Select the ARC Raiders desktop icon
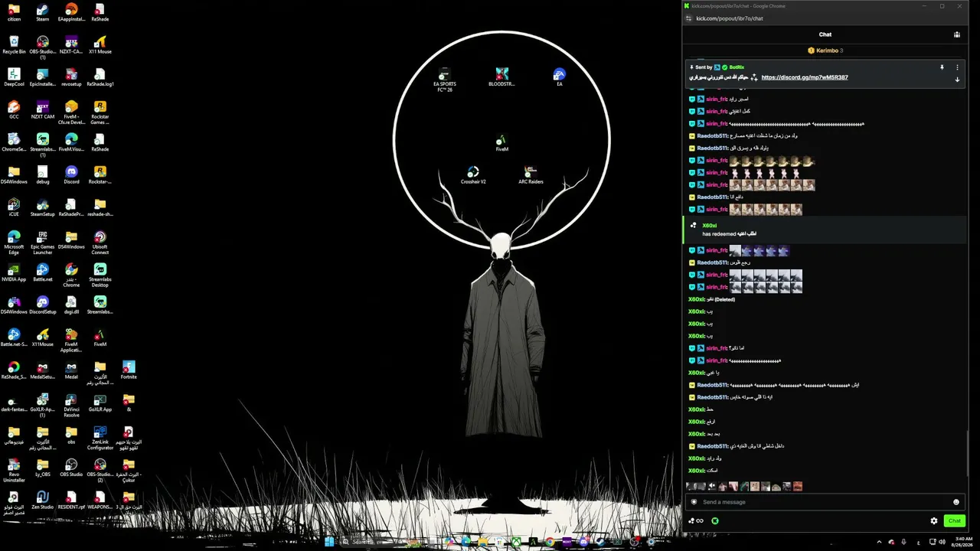Image resolution: width=980 pixels, height=551 pixels. click(x=531, y=175)
